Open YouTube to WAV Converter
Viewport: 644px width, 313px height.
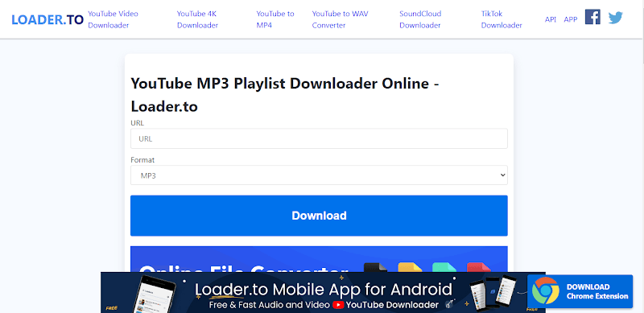pyautogui.click(x=340, y=19)
